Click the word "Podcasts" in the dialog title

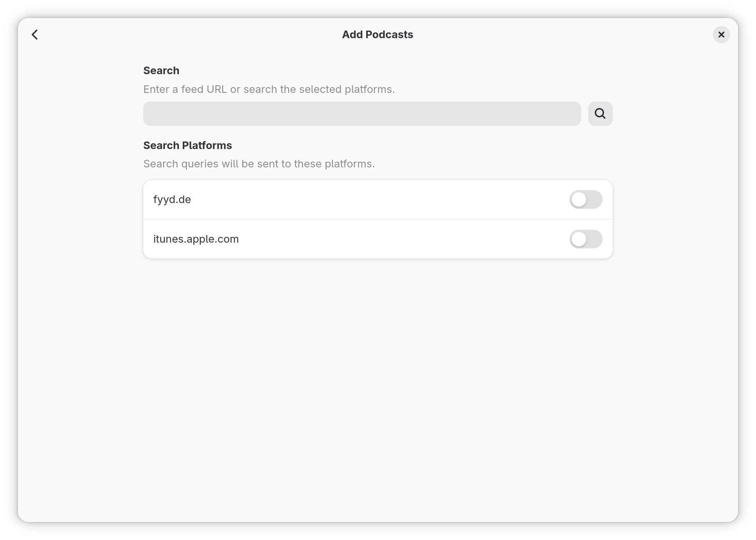point(389,35)
